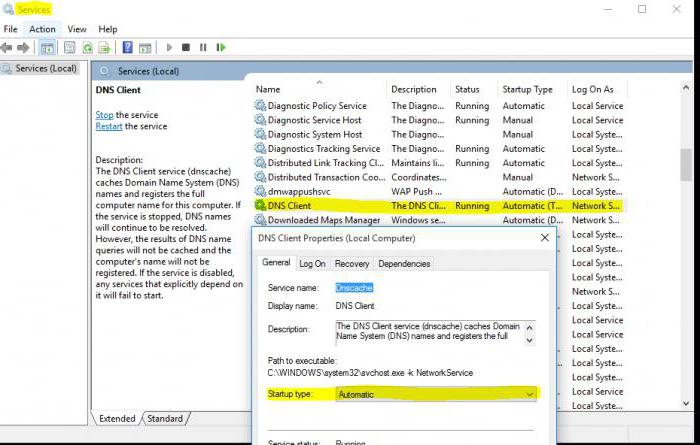Switch to the Recovery tab
Screen dimensions: 700x445
[352, 264]
